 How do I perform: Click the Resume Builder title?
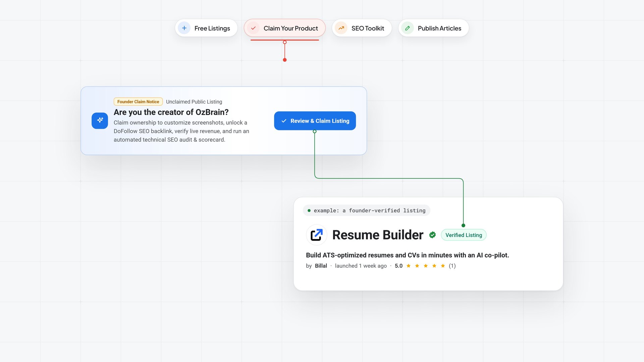tap(378, 235)
